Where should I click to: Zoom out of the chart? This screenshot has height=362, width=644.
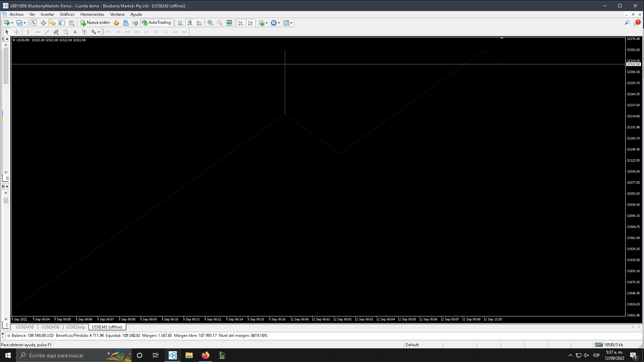click(220, 23)
